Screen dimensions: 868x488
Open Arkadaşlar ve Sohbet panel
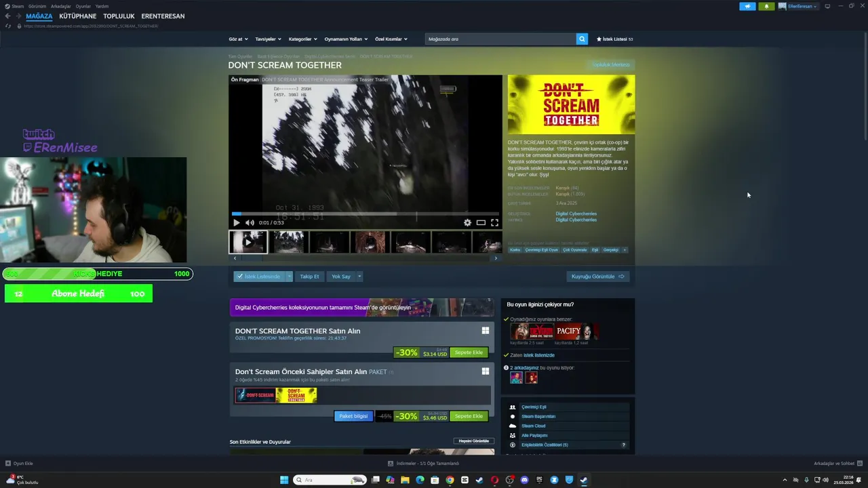click(x=838, y=464)
